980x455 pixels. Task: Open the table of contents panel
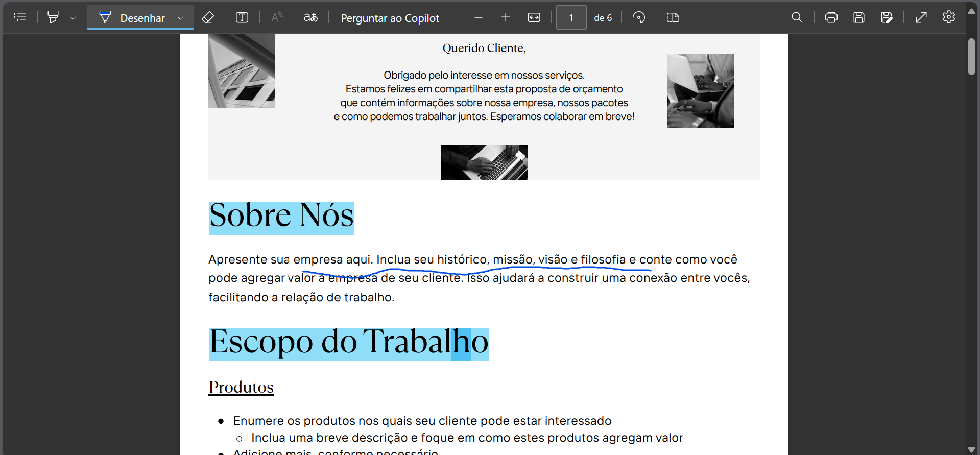(20, 17)
